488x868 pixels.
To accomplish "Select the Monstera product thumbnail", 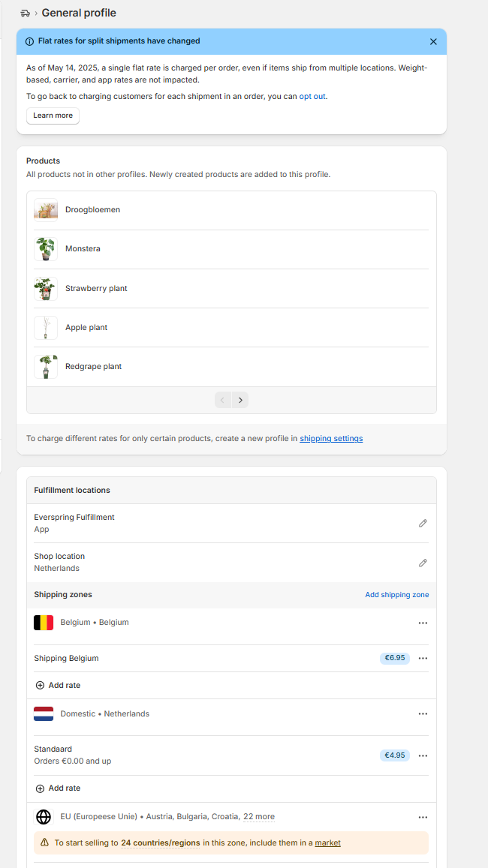I will 45,249.
